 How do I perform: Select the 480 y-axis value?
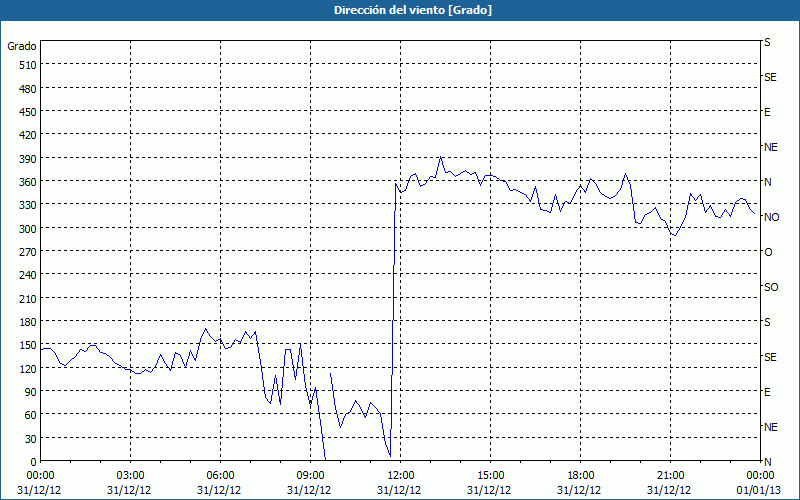tap(28, 89)
